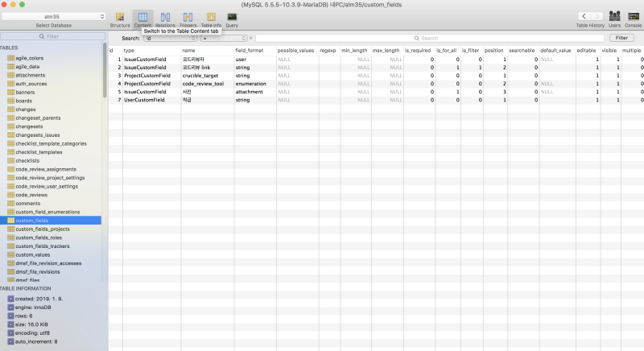Open the search operator dropdown showing =
Screen dimensions: 644x351
224,38
